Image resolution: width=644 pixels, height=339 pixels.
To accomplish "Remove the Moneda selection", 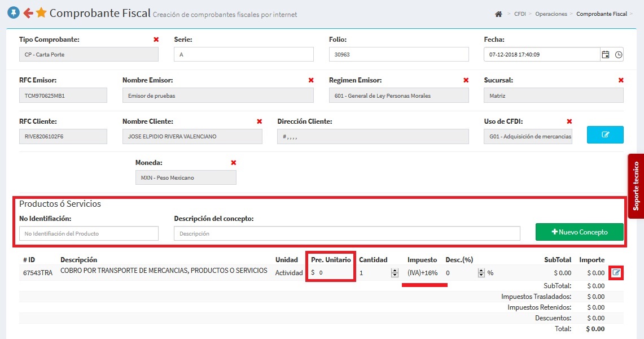I will 234,163.
